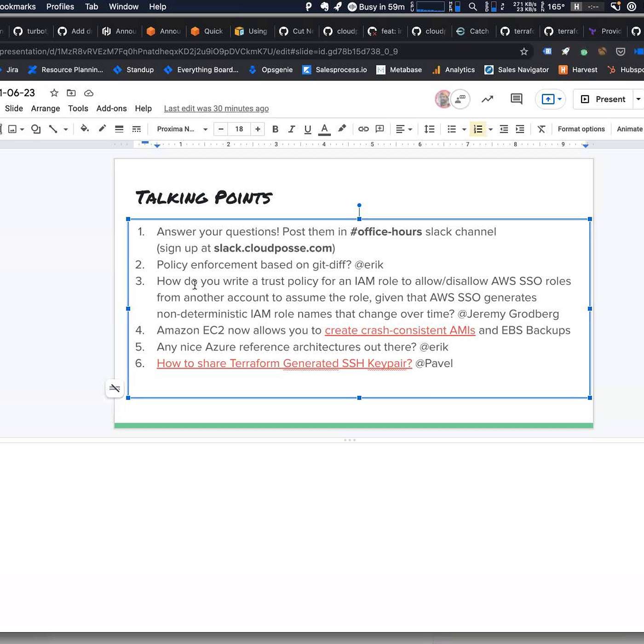
Task: Click the border color pencil icon
Action: [x=102, y=129]
